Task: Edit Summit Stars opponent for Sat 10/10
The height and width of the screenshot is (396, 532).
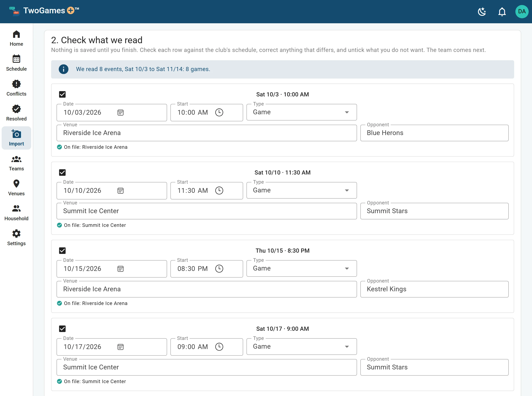Action: pyautogui.click(x=434, y=211)
